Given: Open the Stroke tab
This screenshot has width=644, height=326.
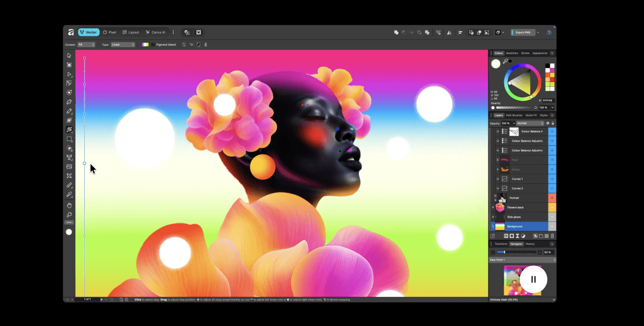Looking at the screenshot, I should tap(525, 53).
